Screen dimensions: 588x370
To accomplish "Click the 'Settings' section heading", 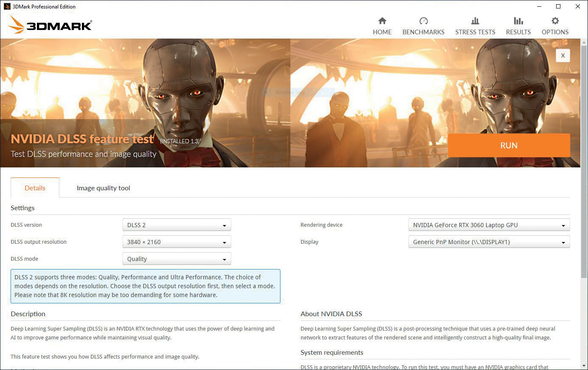I will click(22, 208).
